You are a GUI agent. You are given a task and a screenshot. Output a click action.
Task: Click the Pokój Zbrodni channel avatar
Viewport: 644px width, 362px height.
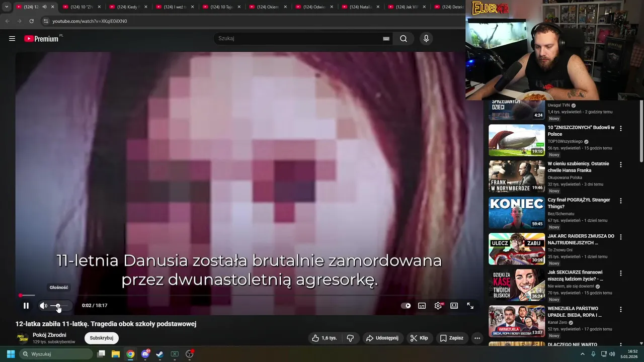pyautogui.click(x=22, y=338)
